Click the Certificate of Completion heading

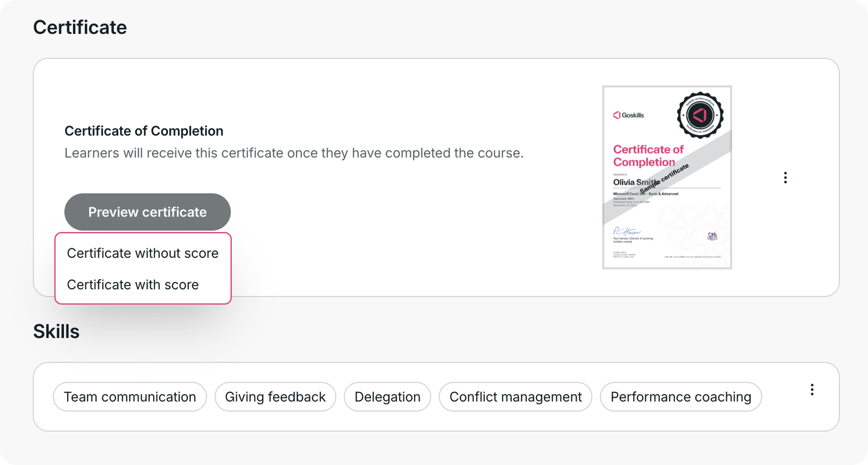tap(144, 131)
